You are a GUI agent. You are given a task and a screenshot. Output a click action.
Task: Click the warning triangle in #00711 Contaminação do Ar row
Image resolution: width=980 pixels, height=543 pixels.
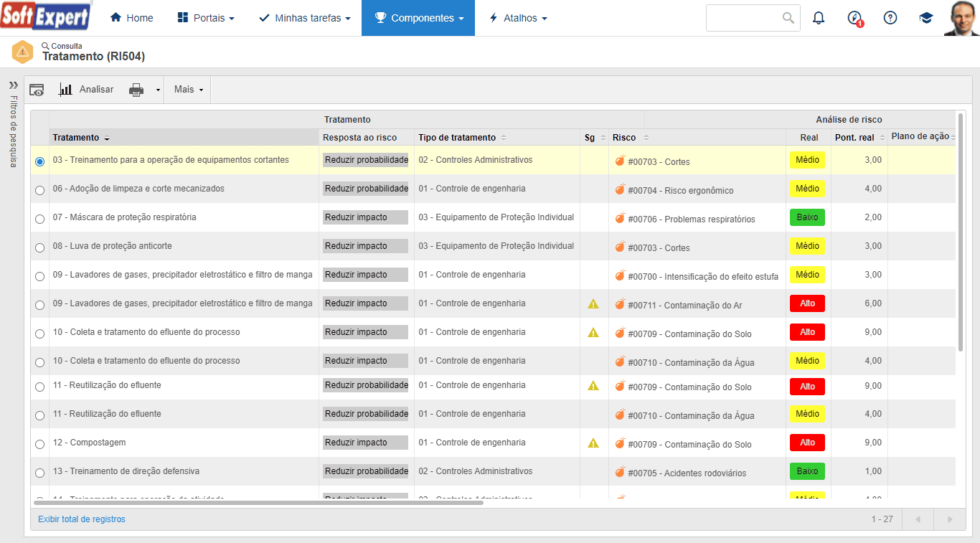593,304
